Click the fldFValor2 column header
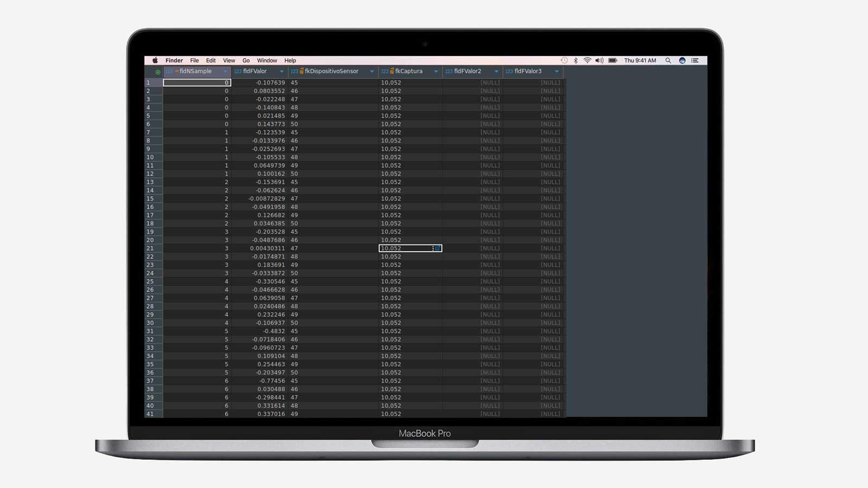Image resolution: width=868 pixels, height=488 pixels. tap(468, 71)
